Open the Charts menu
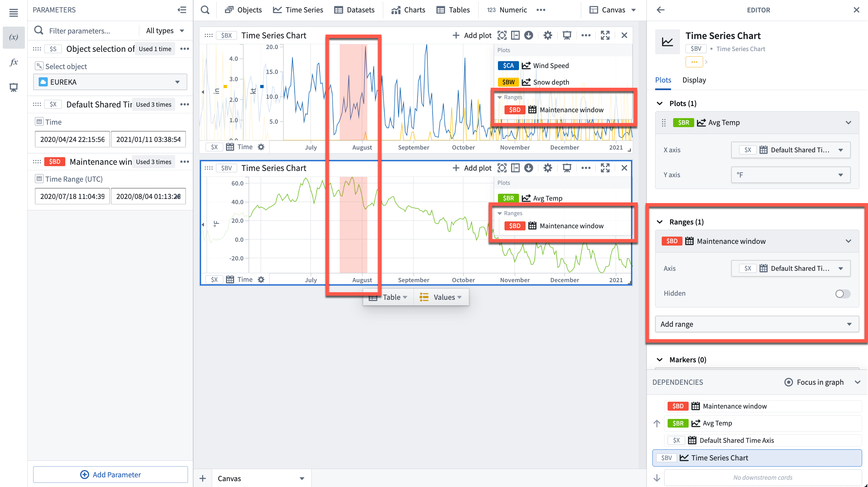Image resolution: width=868 pixels, height=487 pixels. [x=408, y=10]
